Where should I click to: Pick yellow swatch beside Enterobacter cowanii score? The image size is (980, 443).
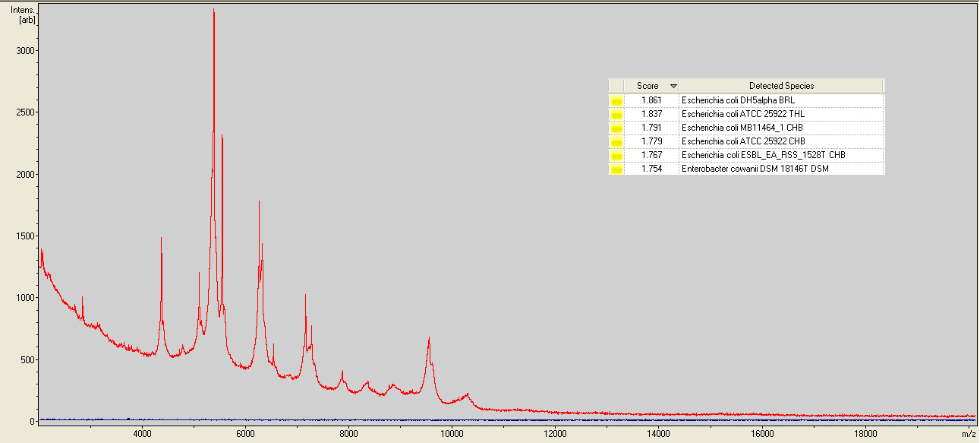616,169
